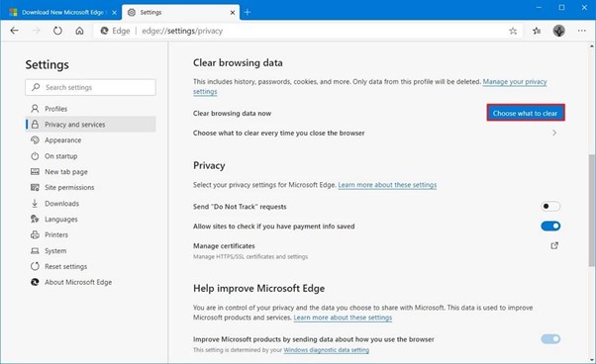Click the System laptop icon

point(35,251)
